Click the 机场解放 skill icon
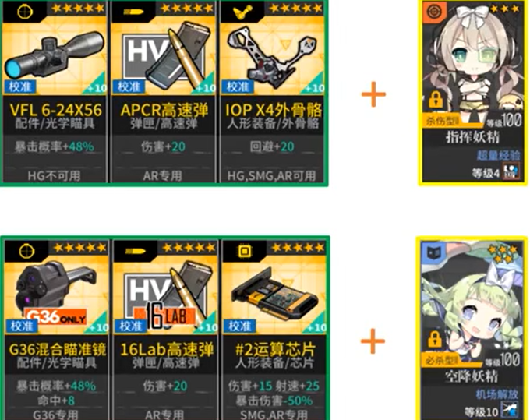 (510, 410)
